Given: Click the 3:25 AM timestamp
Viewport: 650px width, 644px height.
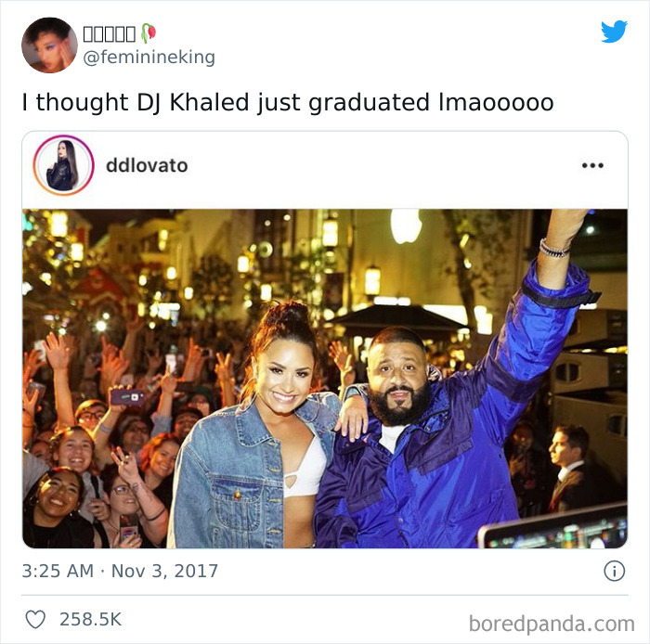Looking at the screenshot, I should (58, 571).
